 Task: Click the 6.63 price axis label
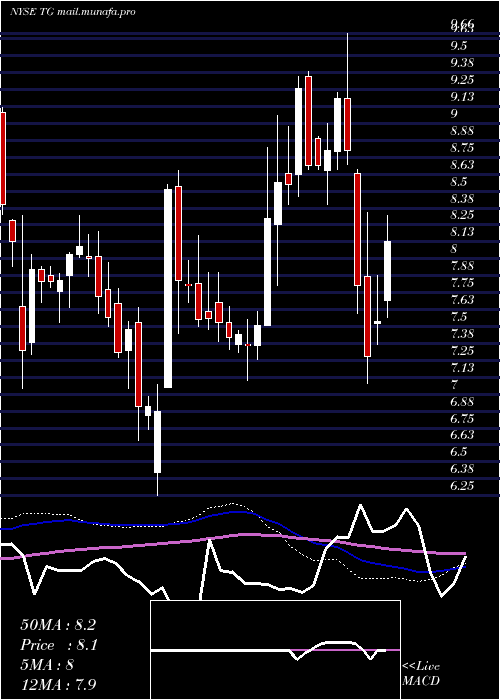(462, 435)
